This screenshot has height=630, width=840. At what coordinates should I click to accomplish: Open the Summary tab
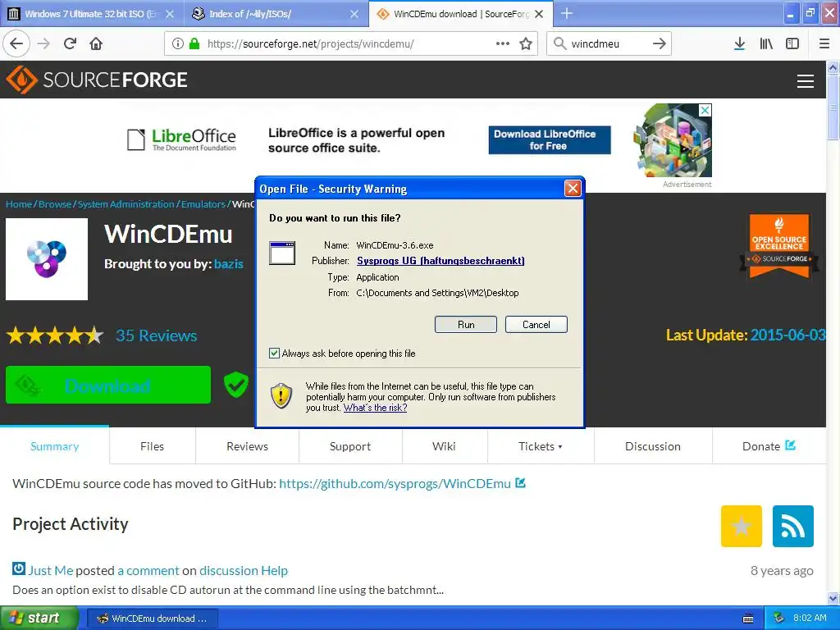coord(55,446)
